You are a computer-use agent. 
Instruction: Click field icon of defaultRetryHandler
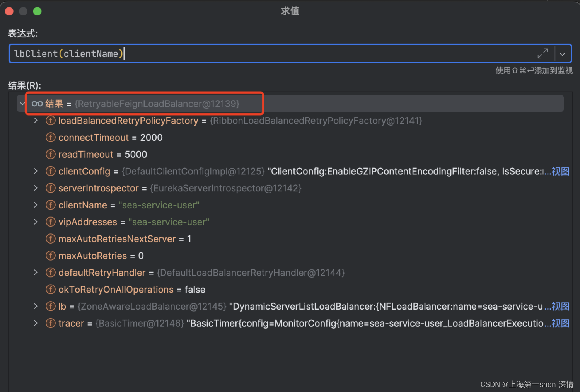[x=51, y=273]
